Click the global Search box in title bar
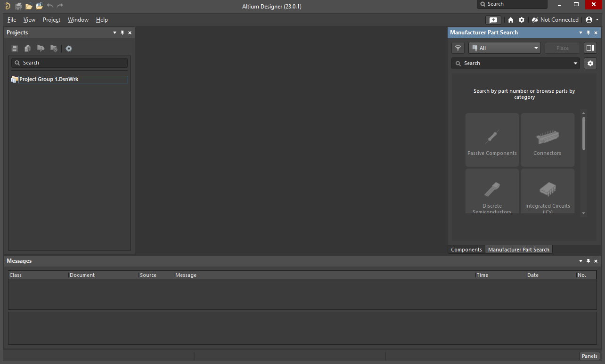 (512, 4)
